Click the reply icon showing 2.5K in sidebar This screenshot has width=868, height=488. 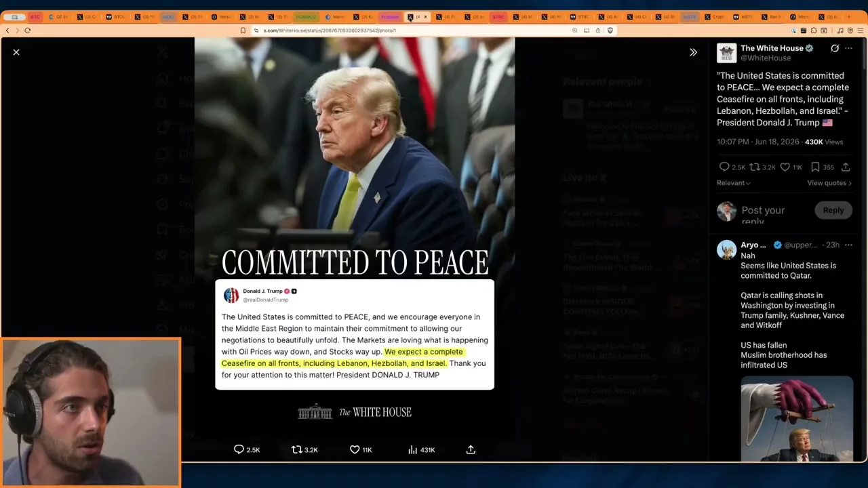724,167
